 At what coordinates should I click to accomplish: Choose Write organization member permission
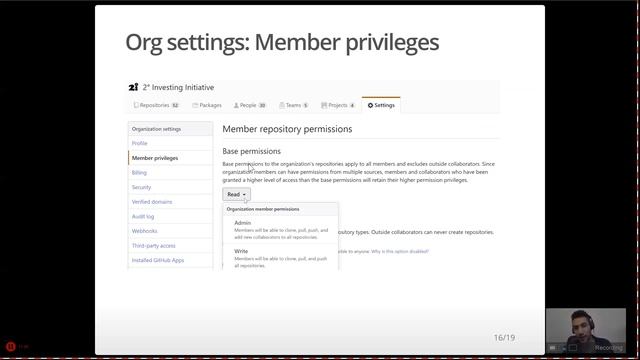point(280,258)
